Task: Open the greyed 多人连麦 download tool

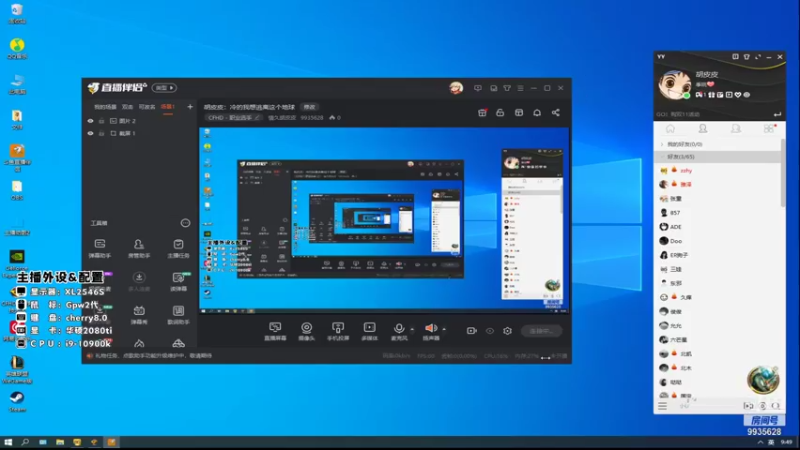Action: [x=139, y=281]
